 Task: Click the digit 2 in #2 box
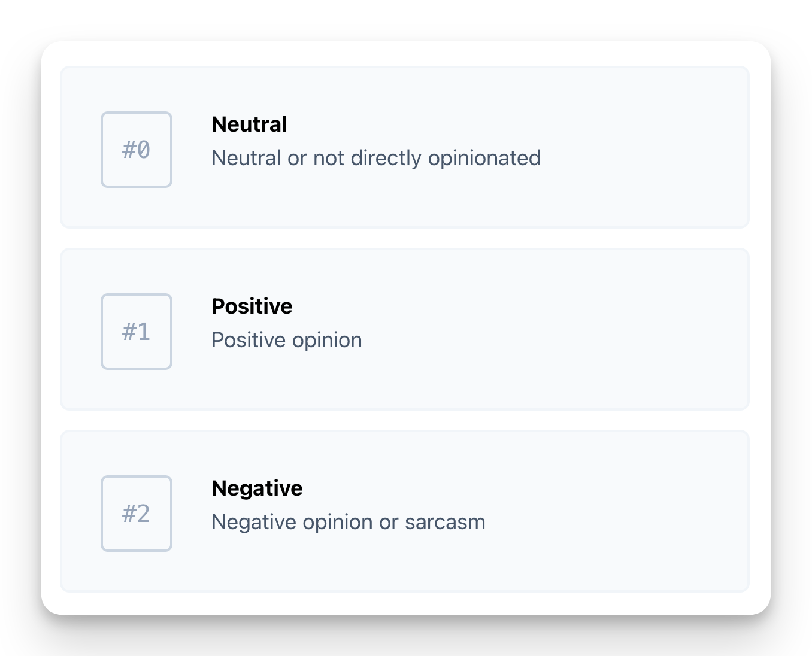(x=143, y=514)
